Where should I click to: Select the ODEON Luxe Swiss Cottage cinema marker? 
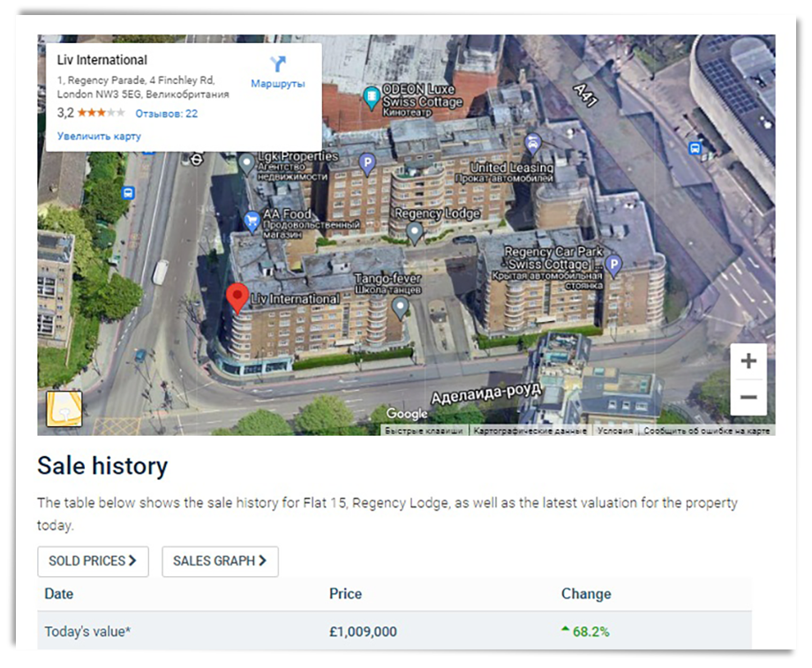[372, 95]
